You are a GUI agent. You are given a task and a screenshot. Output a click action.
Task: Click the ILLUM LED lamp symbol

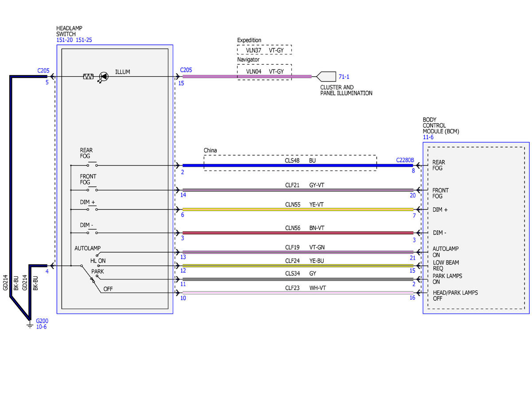103,77
